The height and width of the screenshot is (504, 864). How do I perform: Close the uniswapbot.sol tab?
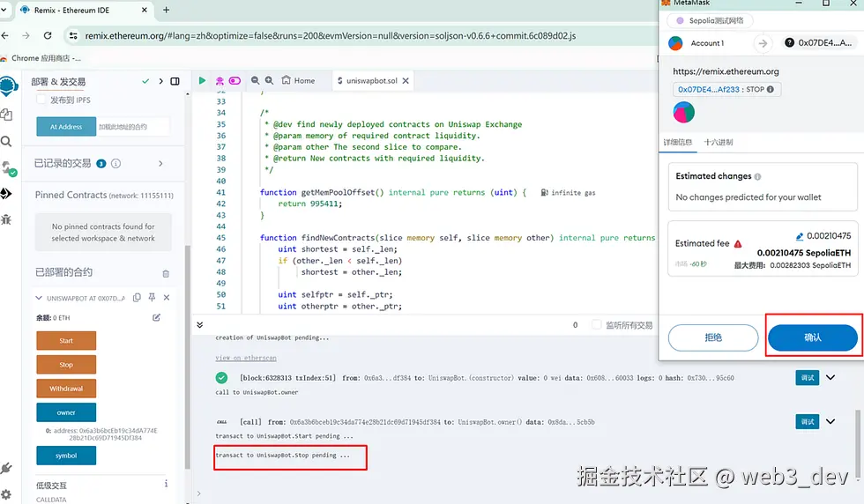406,80
